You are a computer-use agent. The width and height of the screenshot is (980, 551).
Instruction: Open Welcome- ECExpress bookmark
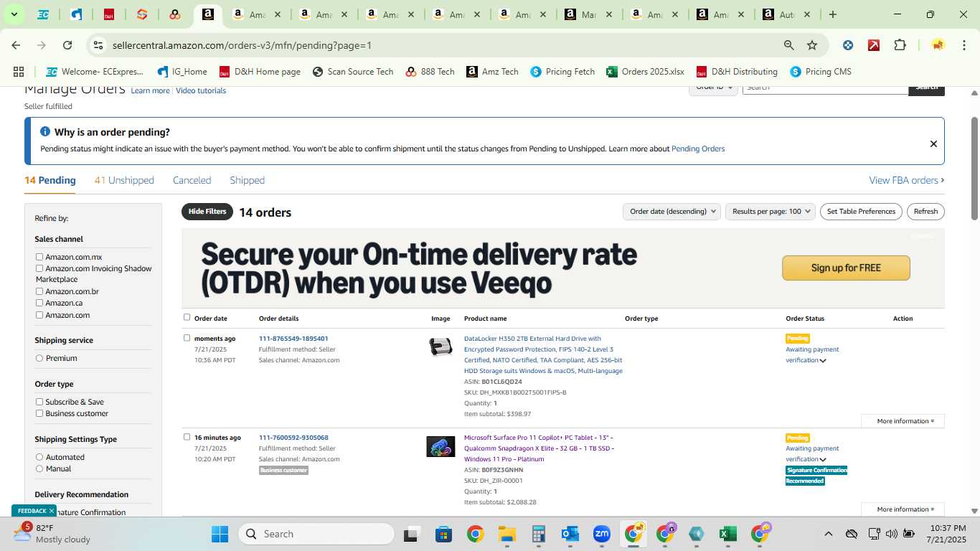(x=95, y=72)
